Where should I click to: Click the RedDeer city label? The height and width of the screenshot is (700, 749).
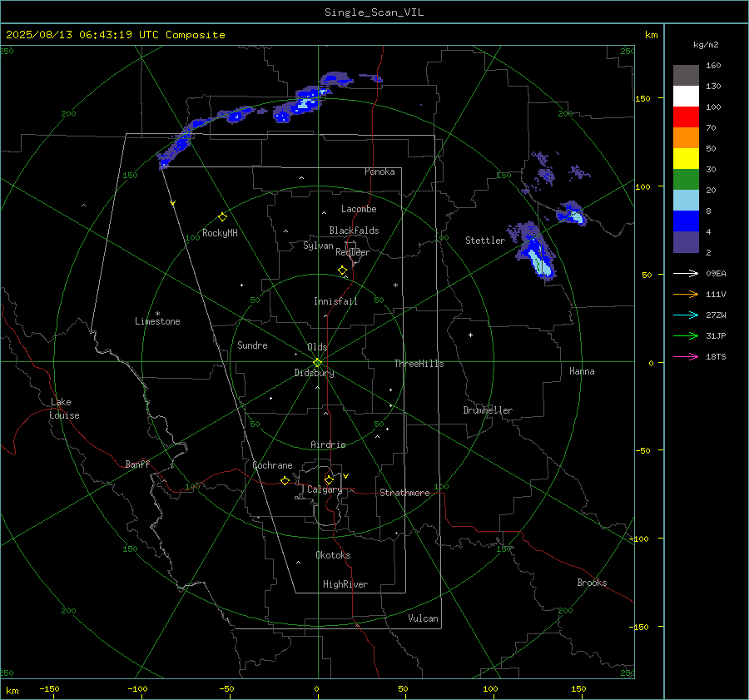(x=353, y=252)
